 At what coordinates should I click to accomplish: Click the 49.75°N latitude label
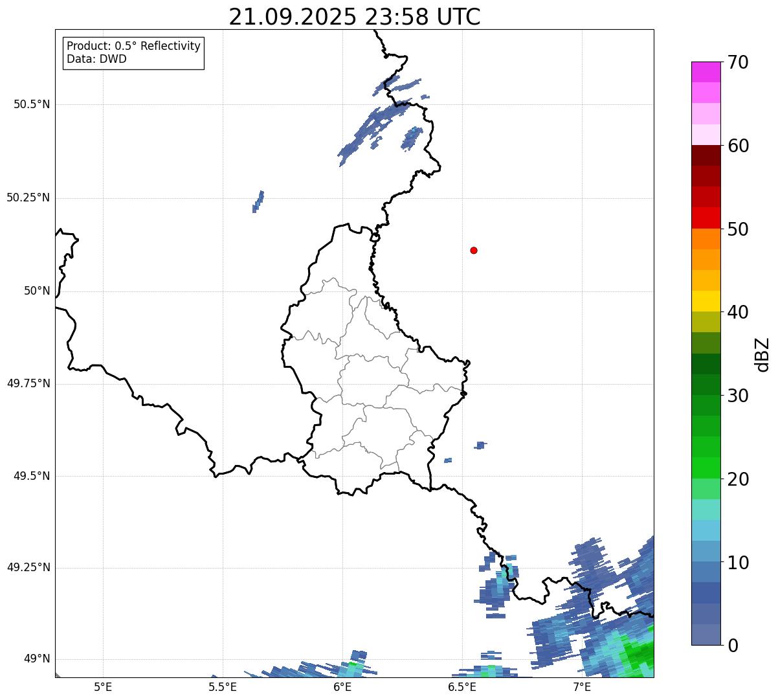pyautogui.click(x=28, y=383)
